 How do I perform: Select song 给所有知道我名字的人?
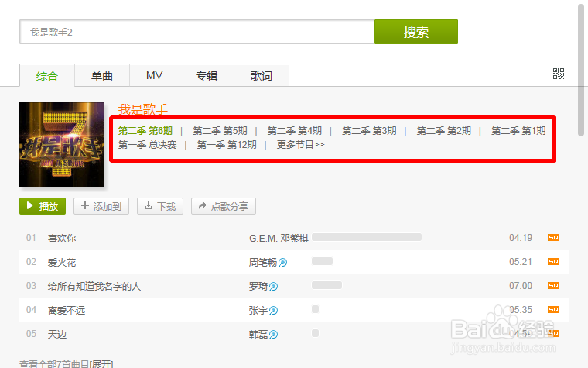pos(94,286)
